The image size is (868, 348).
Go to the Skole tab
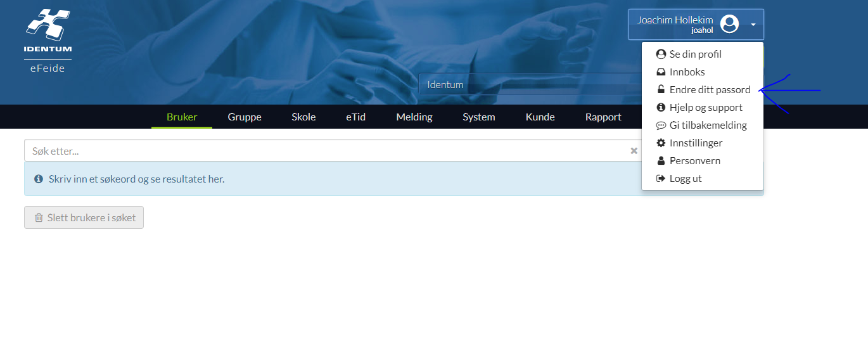tap(303, 117)
